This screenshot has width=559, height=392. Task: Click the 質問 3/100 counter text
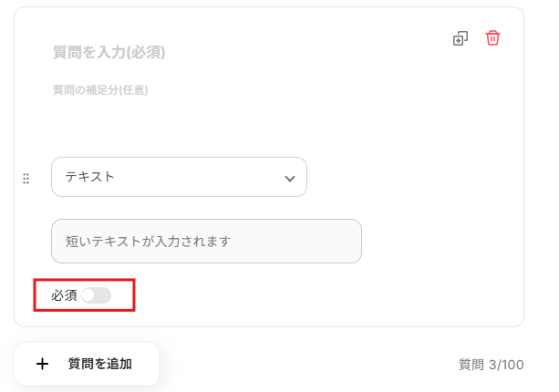tap(491, 365)
